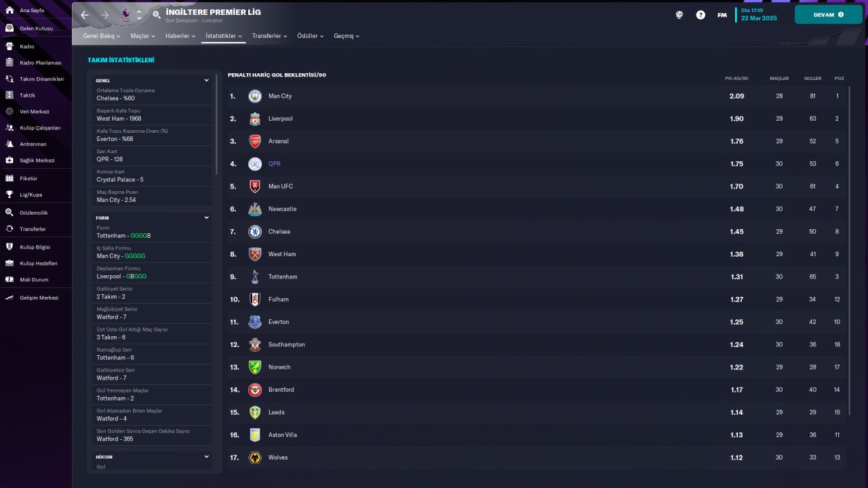Open the QPR team link

[274, 164]
